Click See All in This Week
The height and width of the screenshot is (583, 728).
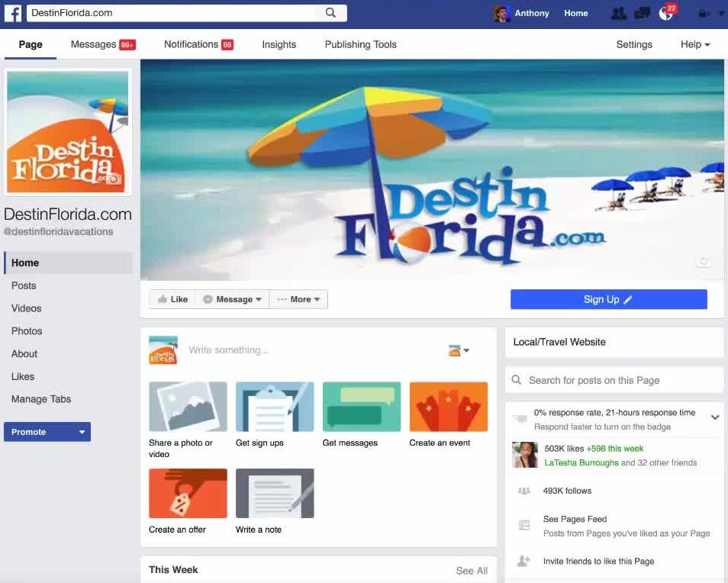472,571
